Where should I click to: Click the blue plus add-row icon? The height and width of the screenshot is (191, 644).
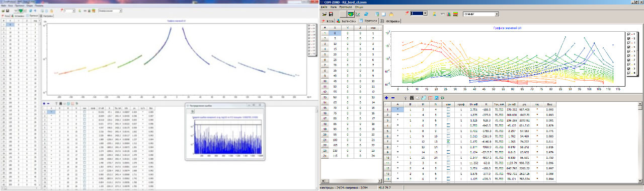386,98
